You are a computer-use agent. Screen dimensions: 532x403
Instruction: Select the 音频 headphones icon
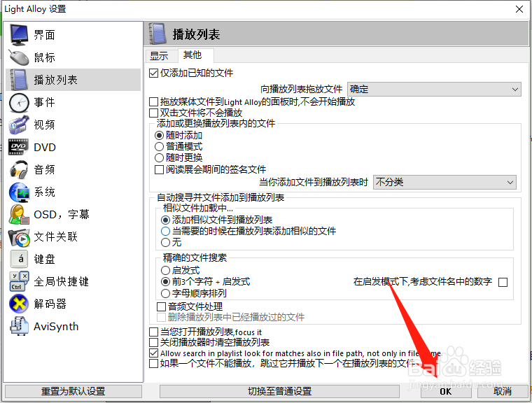pyautogui.click(x=19, y=169)
